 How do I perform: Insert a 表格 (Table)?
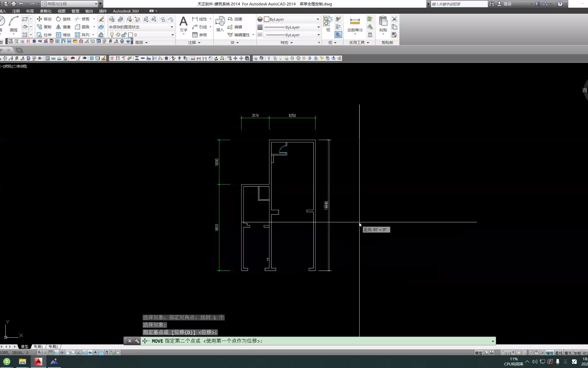pos(200,35)
